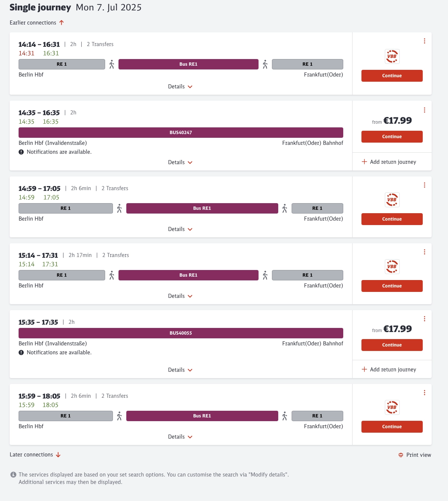Expand Details for BUS40055 connection
The height and width of the screenshot is (501, 448).
coord(180,370)
